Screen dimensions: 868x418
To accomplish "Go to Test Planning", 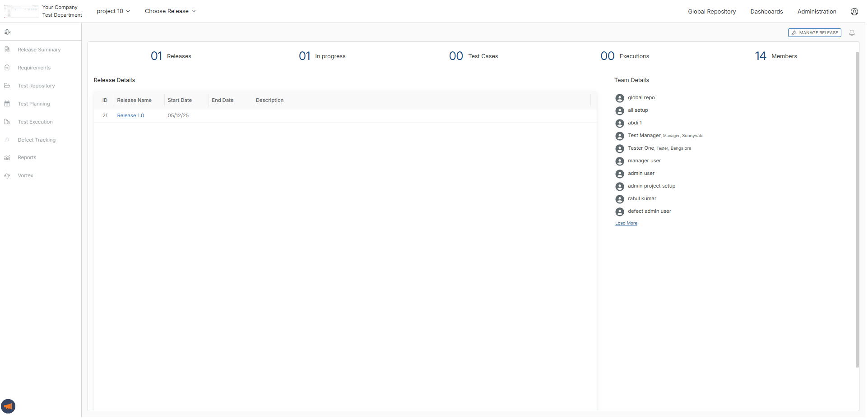I will tap(33, 104).
